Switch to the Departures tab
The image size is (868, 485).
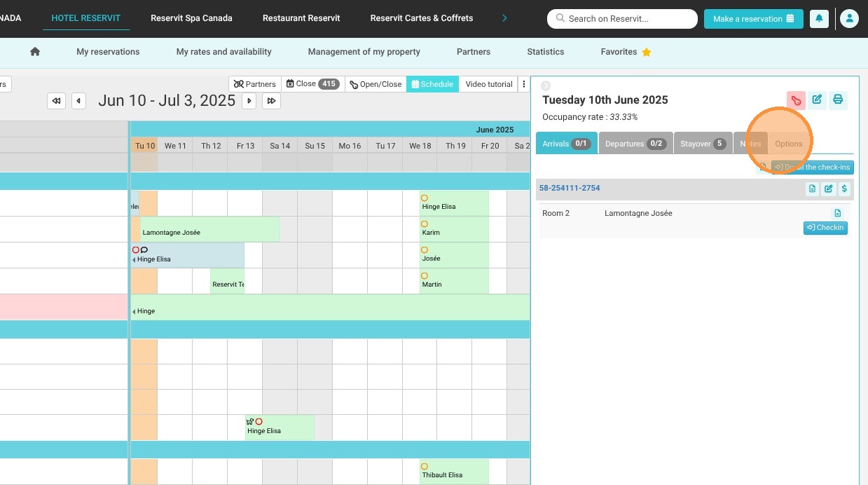[635, 143]
